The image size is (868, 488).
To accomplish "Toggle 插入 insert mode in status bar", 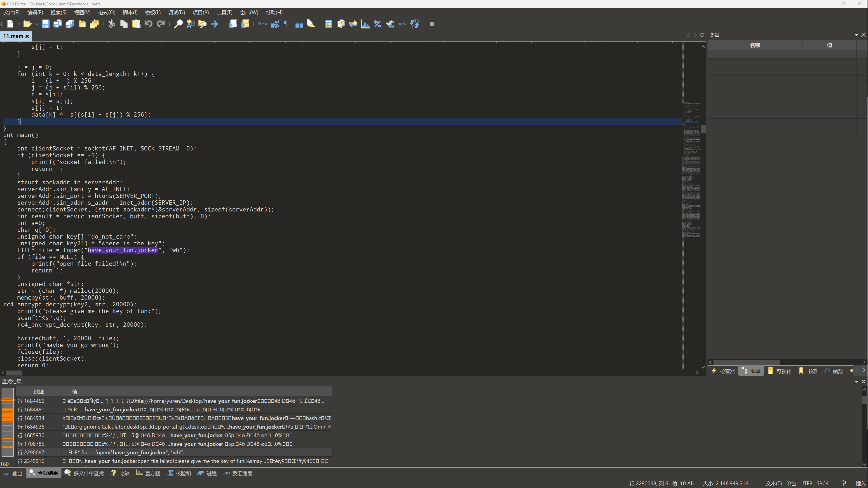I will 860,484.
